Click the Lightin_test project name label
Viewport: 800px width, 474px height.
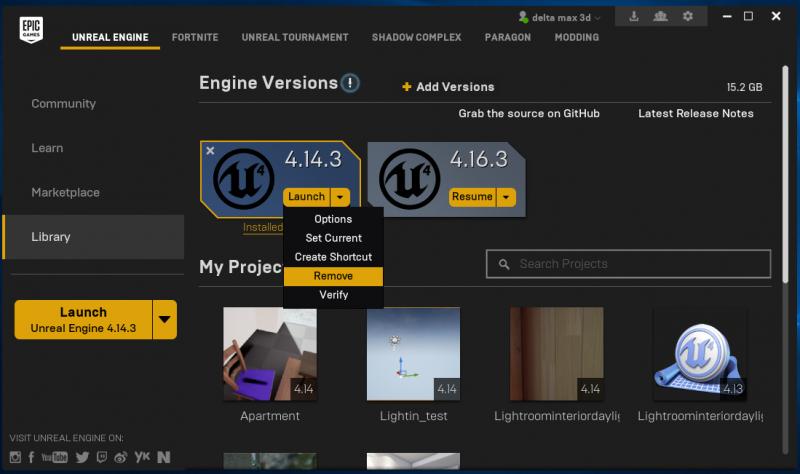pyautogui.click(x=413, y=416)
